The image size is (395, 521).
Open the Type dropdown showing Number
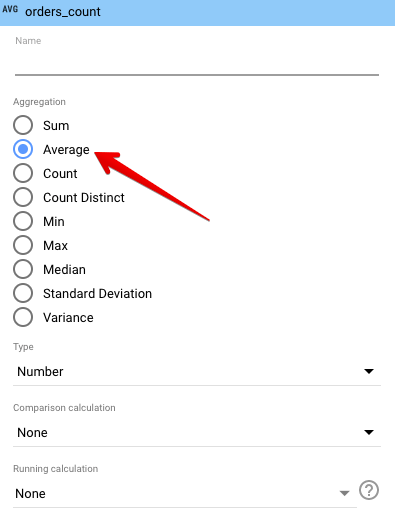197,372
